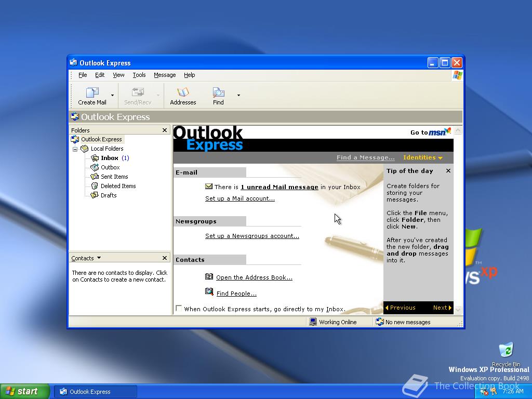Close the Folders pane
The height and width of the screenshot is (399, 532).
[165, 130]
